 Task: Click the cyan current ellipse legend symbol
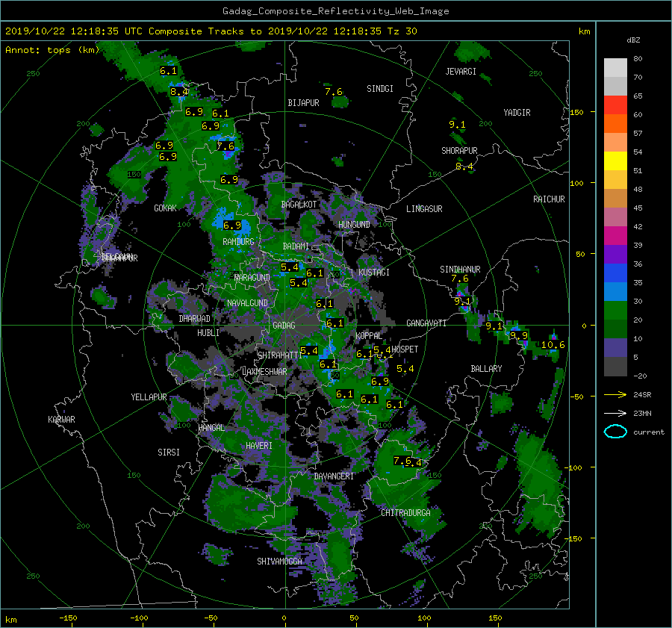point(615,432)
